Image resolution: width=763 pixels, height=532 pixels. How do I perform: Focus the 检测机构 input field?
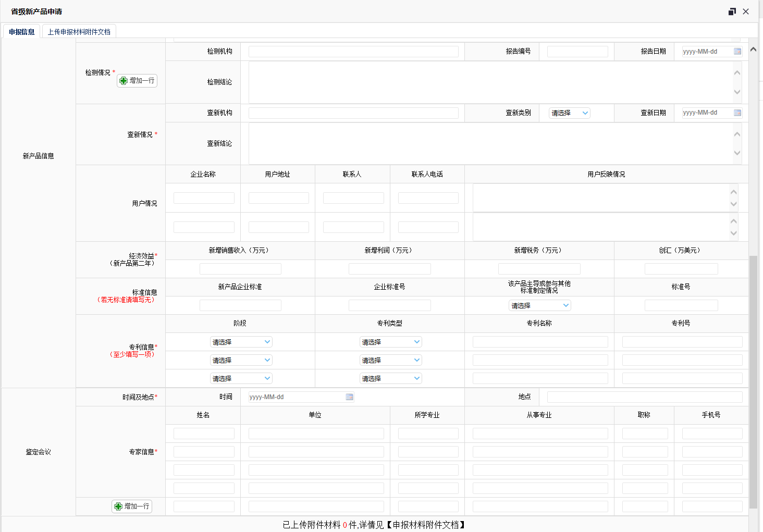[x=353, y=52]
